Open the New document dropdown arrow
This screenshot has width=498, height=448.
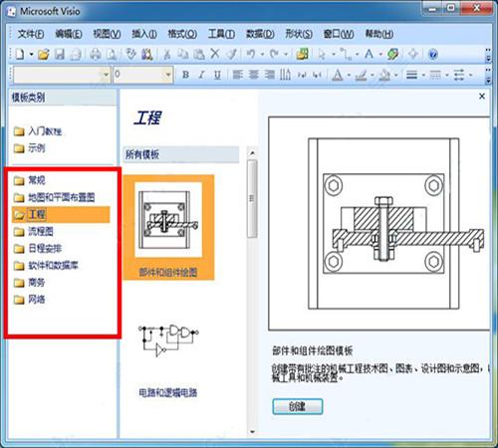pos(31,54)
